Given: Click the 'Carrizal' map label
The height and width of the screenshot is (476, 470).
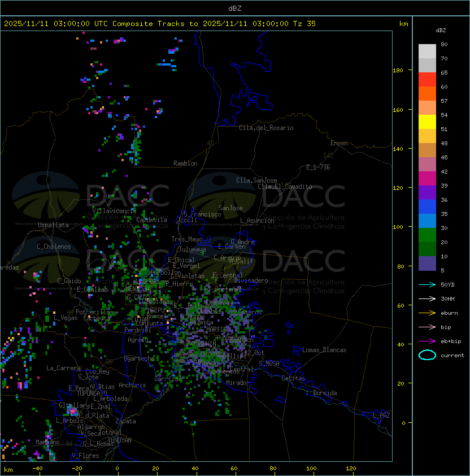Looking at the screenshot, I should (167, 379).
